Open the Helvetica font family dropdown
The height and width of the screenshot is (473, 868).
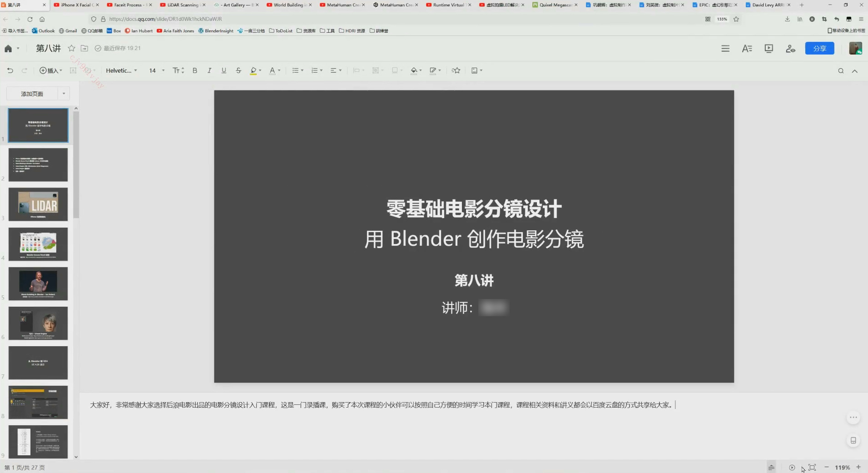pos(121,70)
